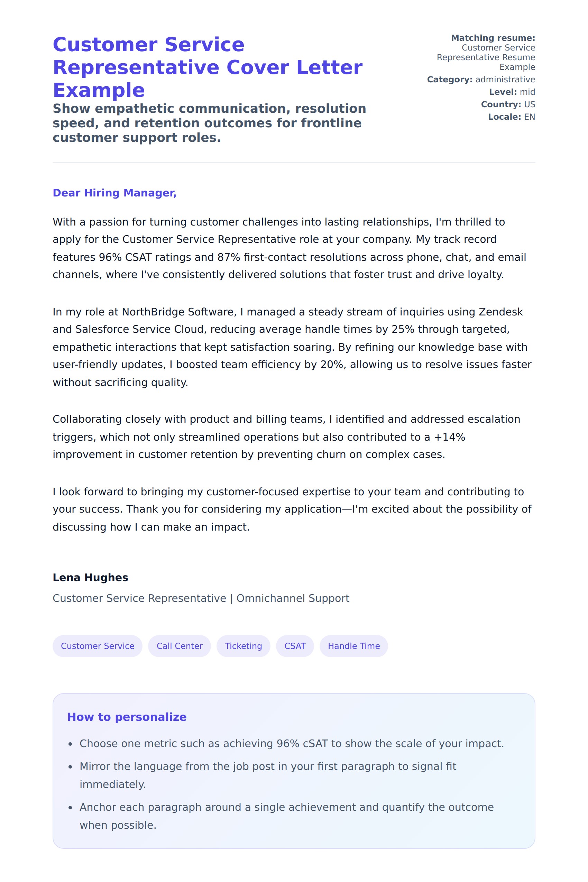Click the cover letter main title heading
The height and width of the screenshot is (882, 588).
point(208,67)
